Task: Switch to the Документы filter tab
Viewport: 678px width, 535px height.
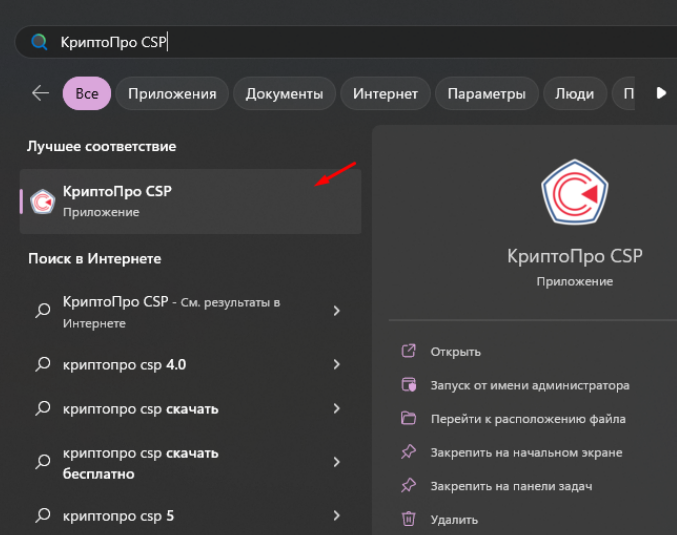Action: (x=285, y=93)
